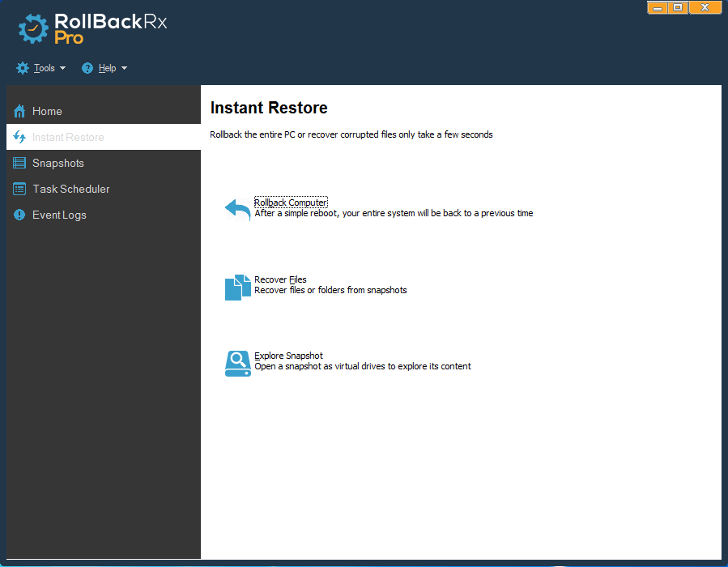Maximize the RollBack Rx window
Viewport: 728px width, 567px height.
[x=679, y=7]
